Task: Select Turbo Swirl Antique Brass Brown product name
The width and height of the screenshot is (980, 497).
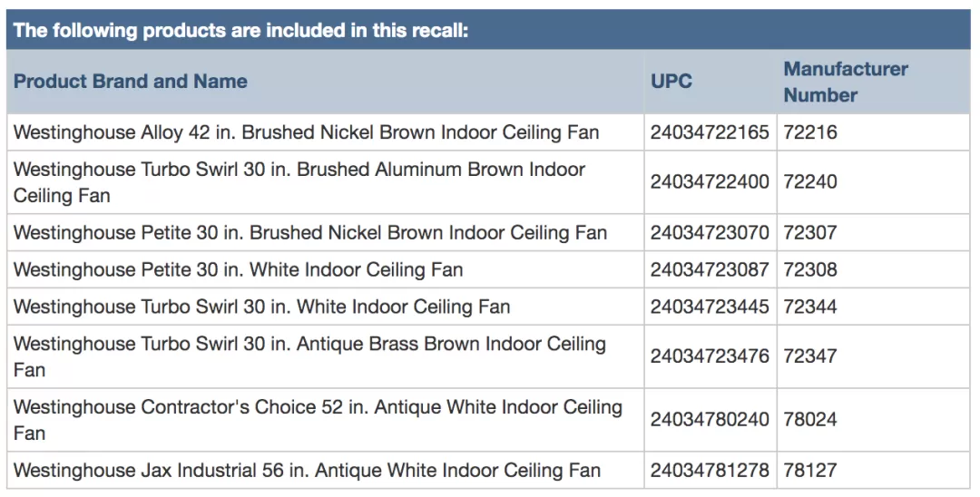Action: coord(310,356)
